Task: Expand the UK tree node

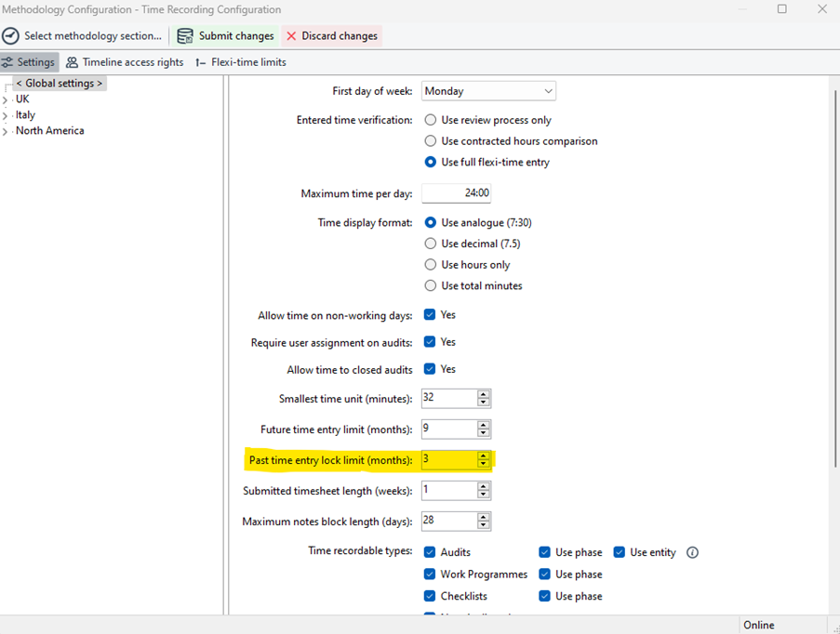Action: pos(6,100)
